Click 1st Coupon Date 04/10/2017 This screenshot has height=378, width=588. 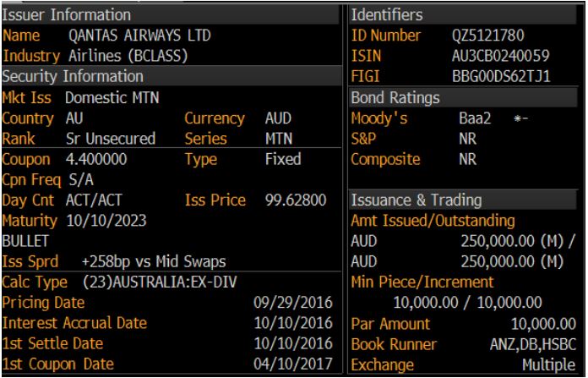tap(293, 364)
